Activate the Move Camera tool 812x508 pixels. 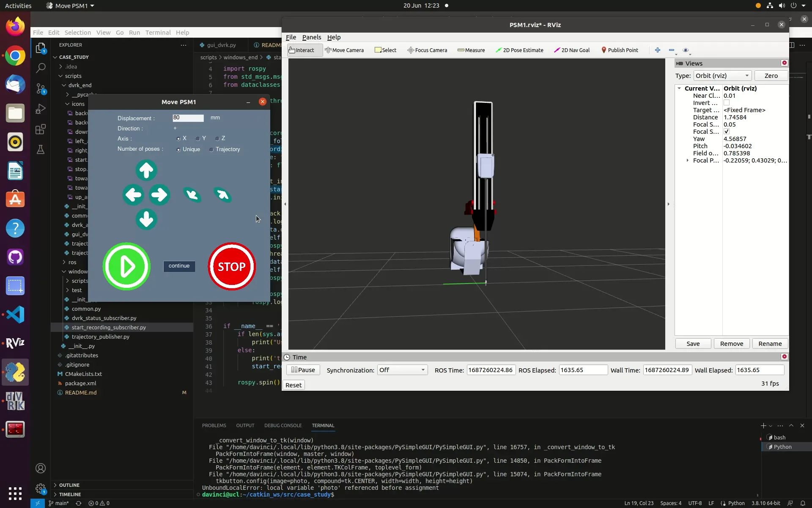pyautogui.click(x=345, y=50)
